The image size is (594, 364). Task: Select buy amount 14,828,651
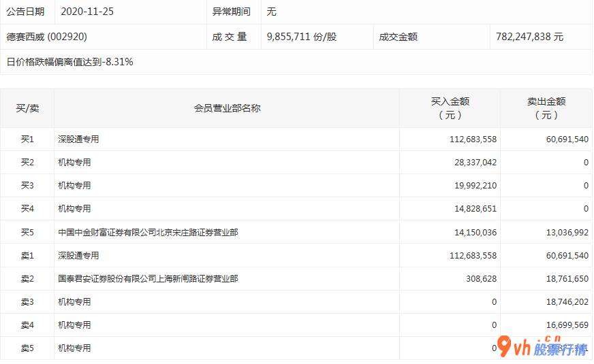pos(475,208)
